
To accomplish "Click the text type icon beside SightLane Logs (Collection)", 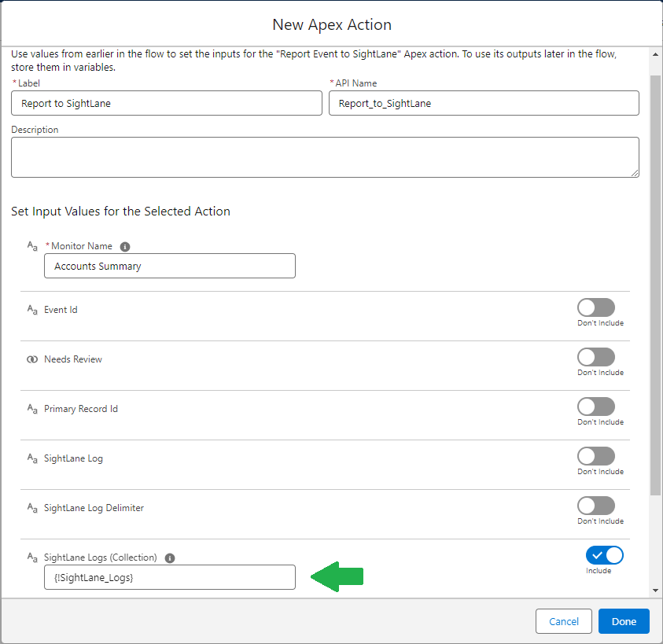I will click(x=32, y=558).
